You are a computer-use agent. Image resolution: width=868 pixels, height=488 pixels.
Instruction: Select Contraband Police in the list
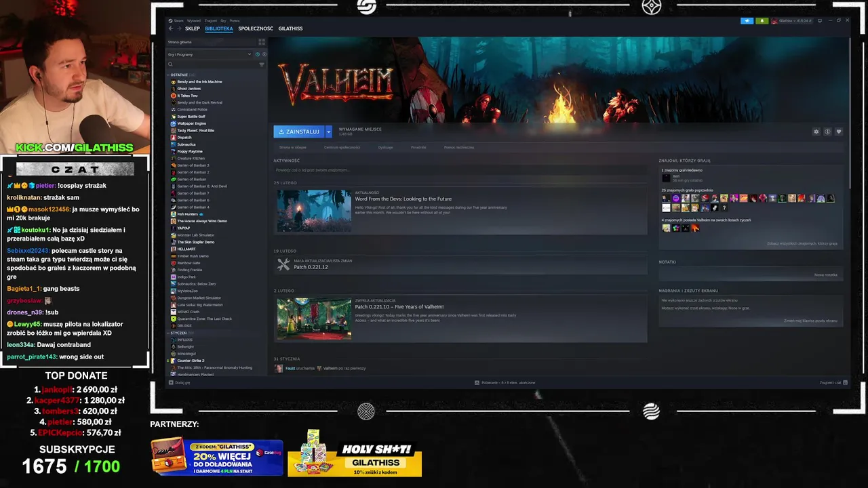tap(193, 110)
